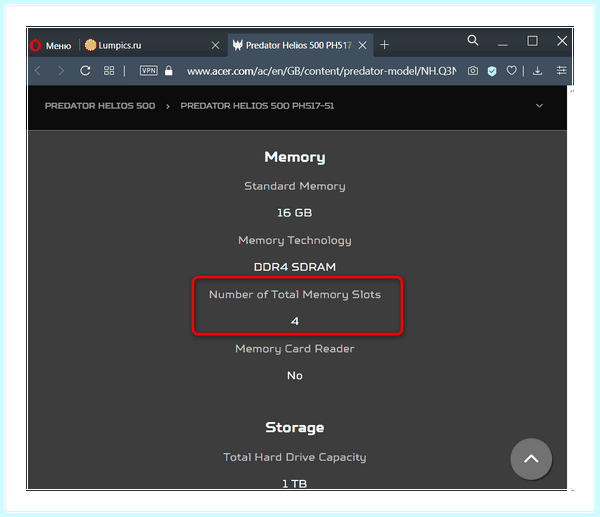This screenshot has height=517, width=600.
Task: Click the PREDATOR HELIOS 500 breadcrumb link
Action: click(x=100, y=106)
